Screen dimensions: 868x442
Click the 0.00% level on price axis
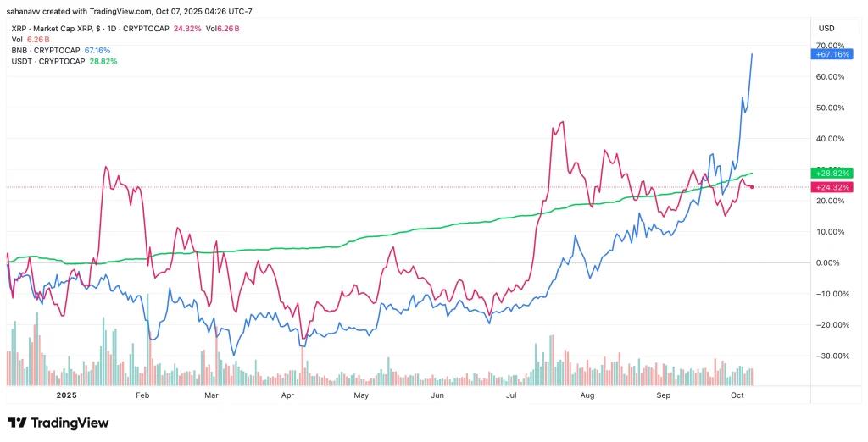(x=829, y=262)
